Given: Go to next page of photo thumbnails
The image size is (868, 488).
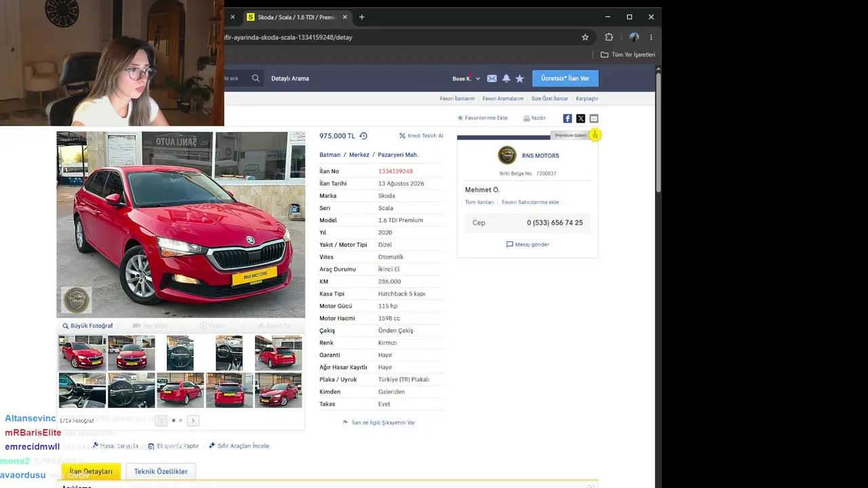Looking at the screenshot, I should click(193, 420).
